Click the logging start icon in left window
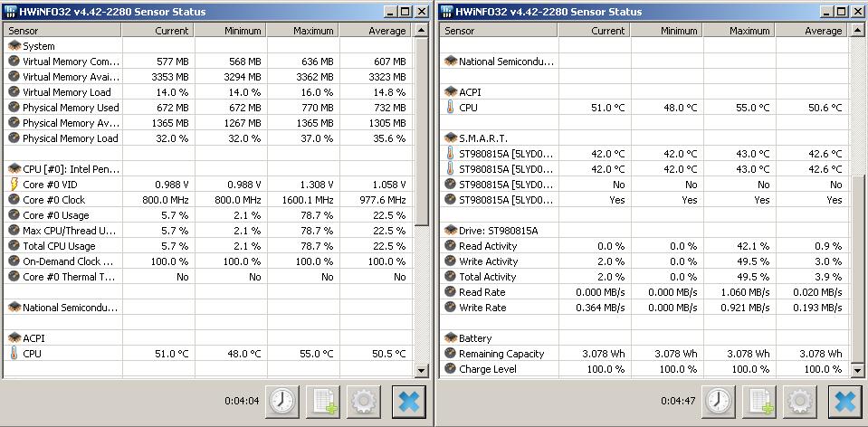The width and height of the screenshot is (868, 427). pos(323,401)
